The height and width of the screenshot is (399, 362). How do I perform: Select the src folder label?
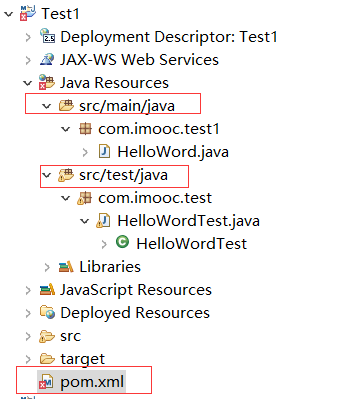point(70,336)
